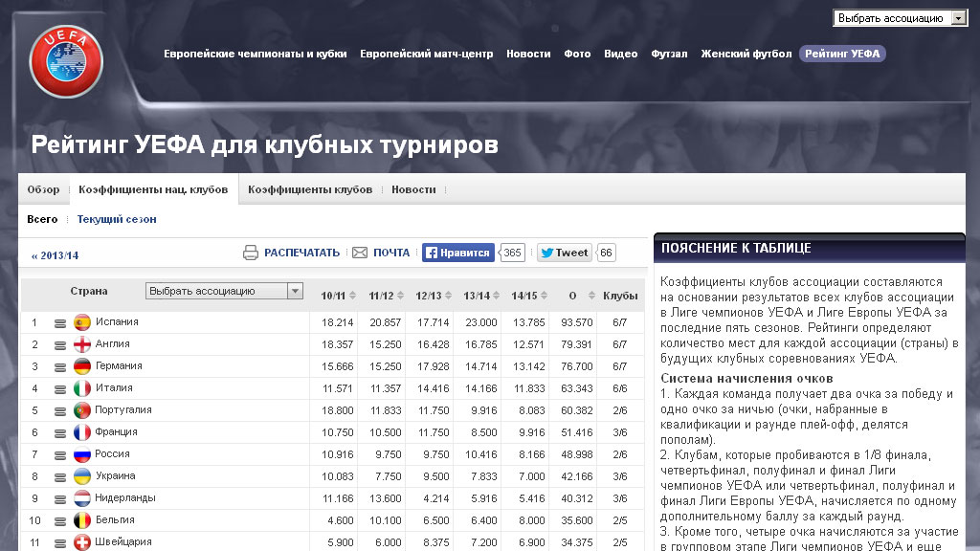The width and height of the screenshot is (980, 551).
Task: Click the Russia flag icon
Action: [x=82, y=454]
